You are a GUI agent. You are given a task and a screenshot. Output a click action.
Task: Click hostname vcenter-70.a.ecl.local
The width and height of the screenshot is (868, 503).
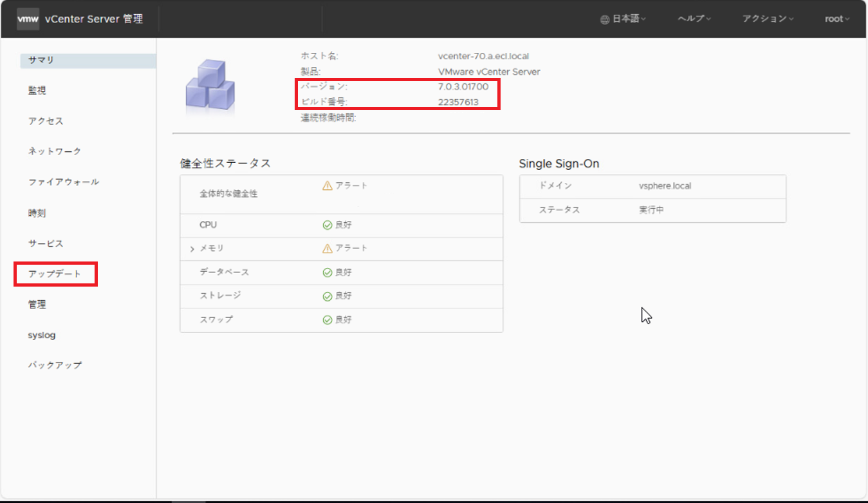click(x=483, y=56)
